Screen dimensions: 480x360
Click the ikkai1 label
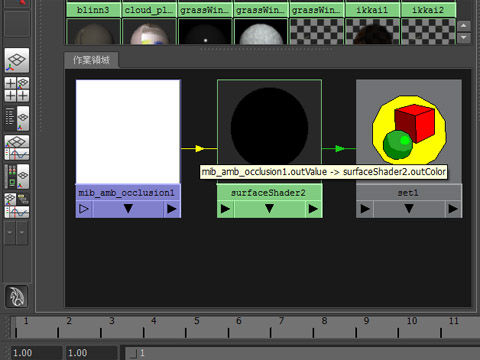(x=372, y=10)
